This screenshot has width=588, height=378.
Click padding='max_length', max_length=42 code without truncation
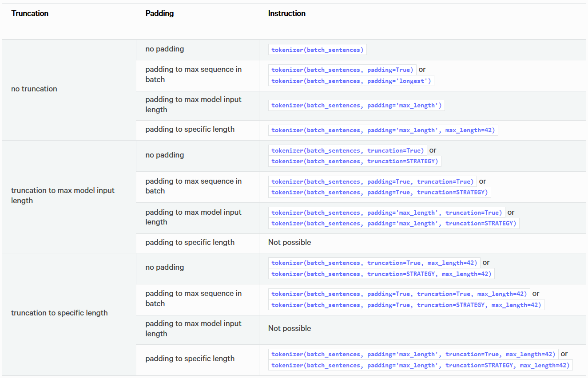click(383, 130)
